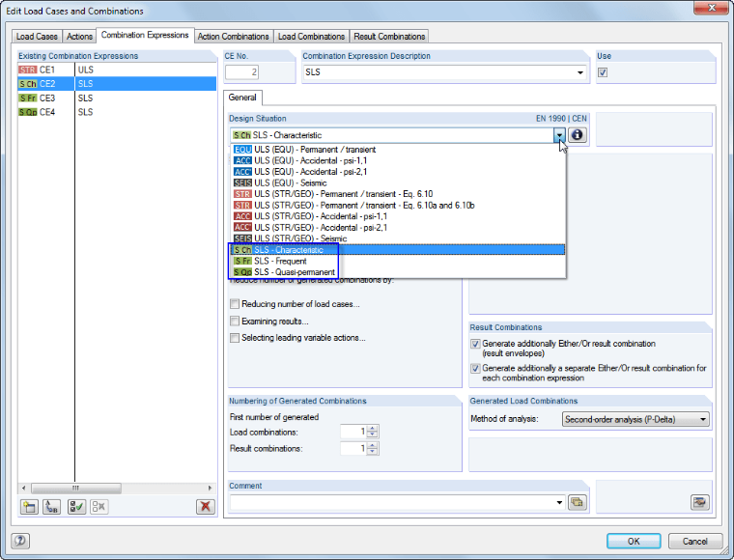
Task: Delete selected combination expression red X
Action: [x=206, y=507]
